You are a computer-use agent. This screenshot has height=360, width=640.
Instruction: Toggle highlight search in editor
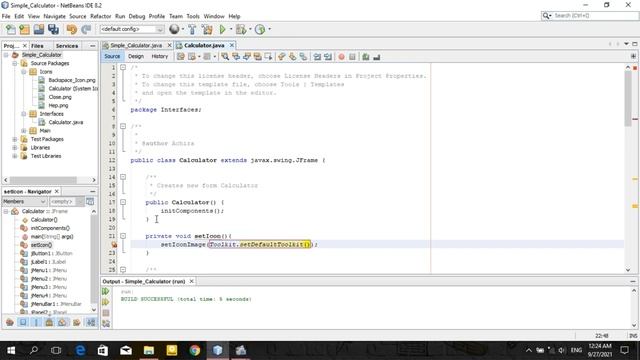[x=257, y=57]
